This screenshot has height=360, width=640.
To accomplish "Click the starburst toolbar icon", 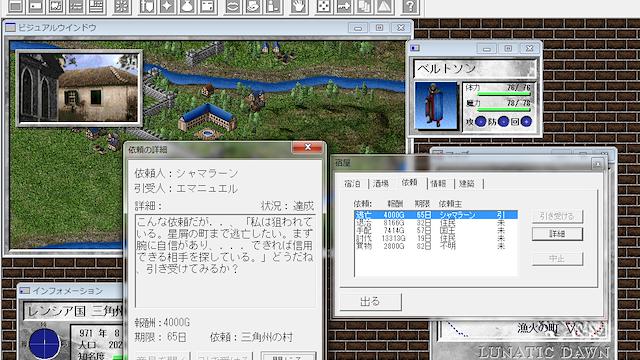I will 122,6.
